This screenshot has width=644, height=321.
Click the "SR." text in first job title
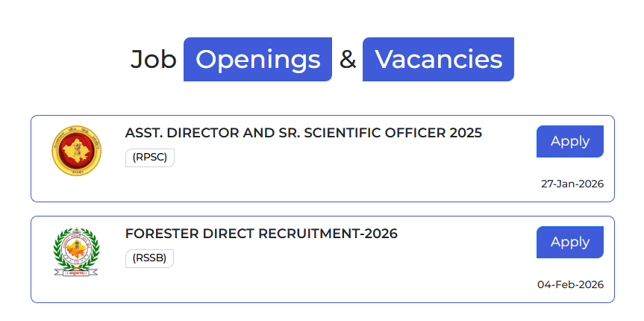[x=287, y=133]
